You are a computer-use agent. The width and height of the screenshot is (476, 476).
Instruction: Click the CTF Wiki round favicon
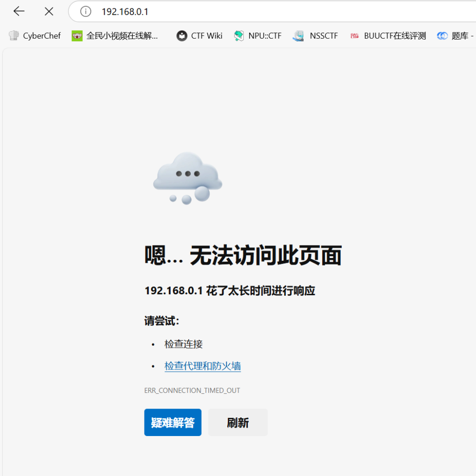[182, 36]
